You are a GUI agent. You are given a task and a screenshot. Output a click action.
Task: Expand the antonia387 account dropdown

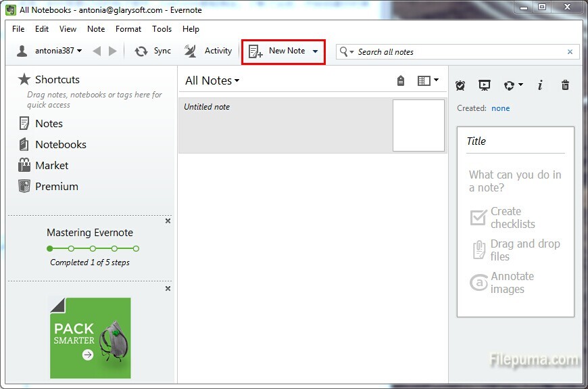[x=80, y=51]
